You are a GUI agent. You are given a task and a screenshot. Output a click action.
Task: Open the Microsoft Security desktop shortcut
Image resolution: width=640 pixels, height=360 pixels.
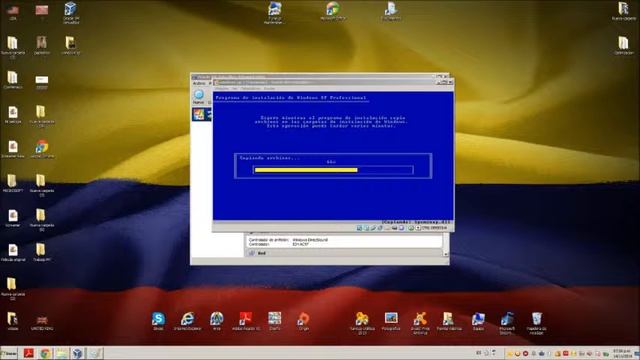click(507, 323)
